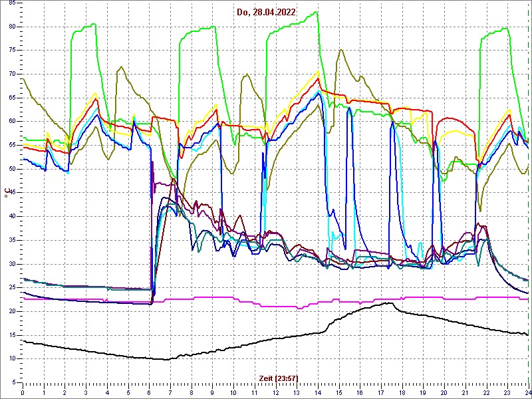532x399 pixels.
Task: Click hour 24 on the time axis
Action: [528, 392]
